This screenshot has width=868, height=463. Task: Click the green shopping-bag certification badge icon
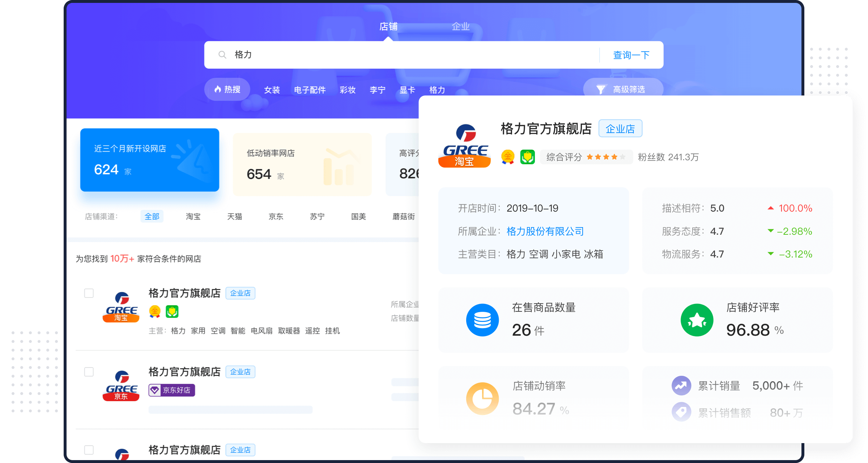pyautogui.click(x=528, y=157)
